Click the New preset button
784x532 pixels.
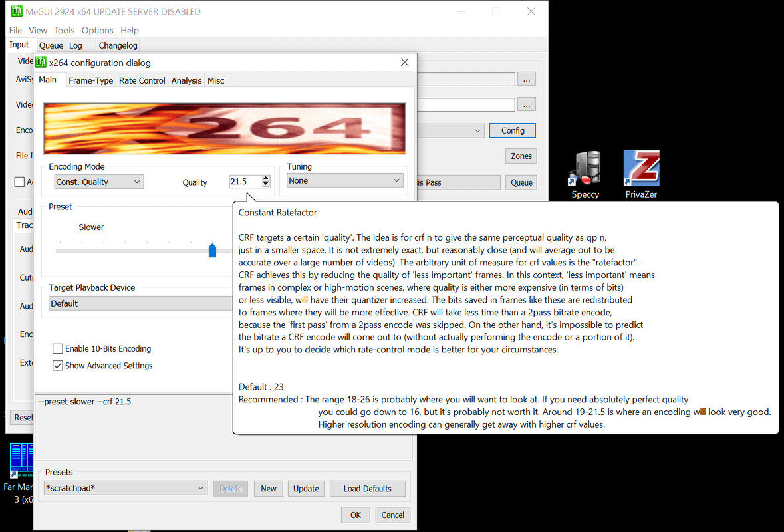pos(269,489)
